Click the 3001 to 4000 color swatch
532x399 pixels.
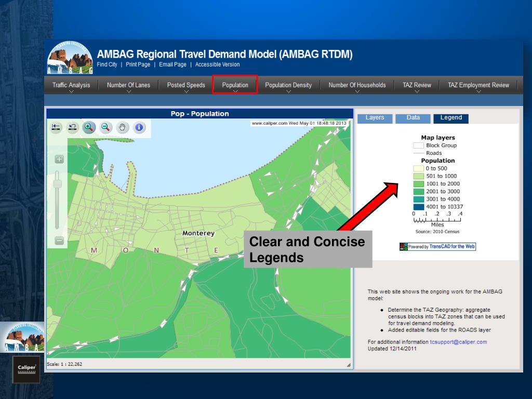[x=418, y=199]
